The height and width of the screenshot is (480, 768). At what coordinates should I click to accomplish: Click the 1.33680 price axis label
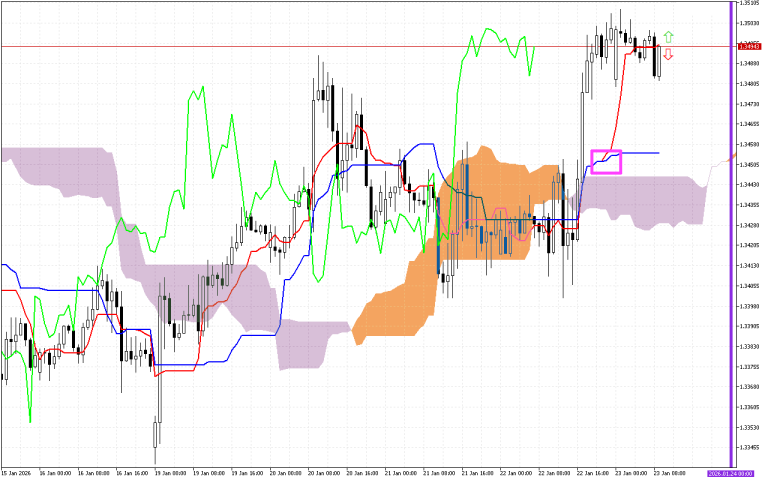click(750, 387)
